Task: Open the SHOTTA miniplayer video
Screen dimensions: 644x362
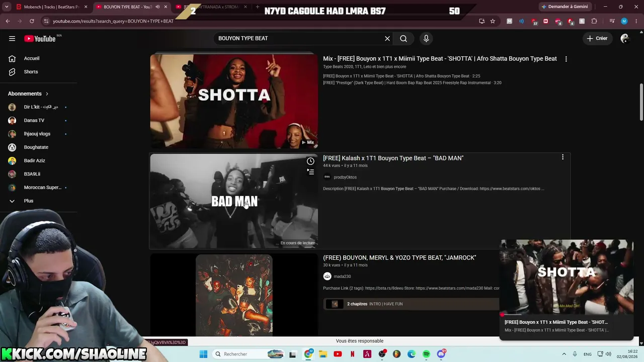Action: point(567,277)
